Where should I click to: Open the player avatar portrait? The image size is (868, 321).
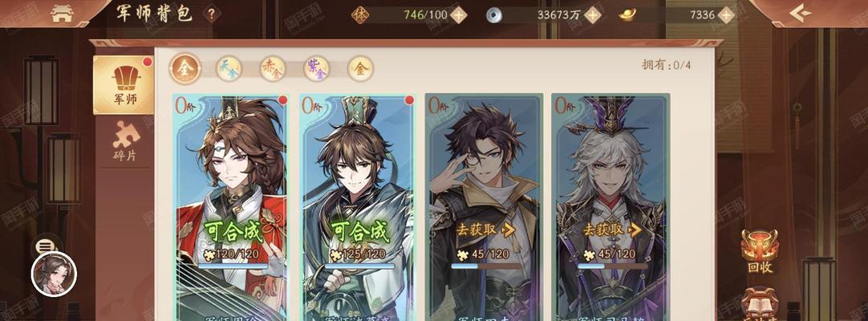[x=54, y=274]
